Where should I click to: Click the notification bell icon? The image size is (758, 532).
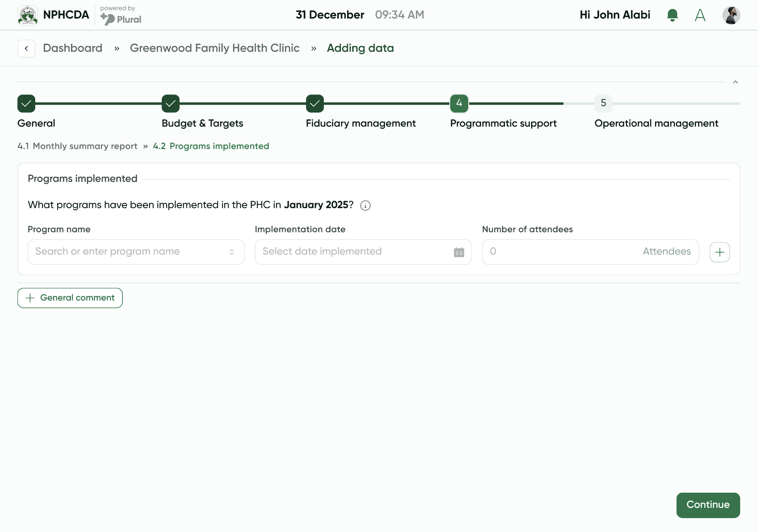tap(672, 15)
